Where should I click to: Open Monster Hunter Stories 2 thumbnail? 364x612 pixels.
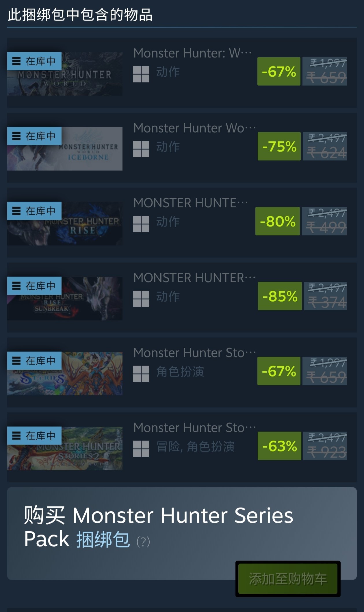(65, 448)
